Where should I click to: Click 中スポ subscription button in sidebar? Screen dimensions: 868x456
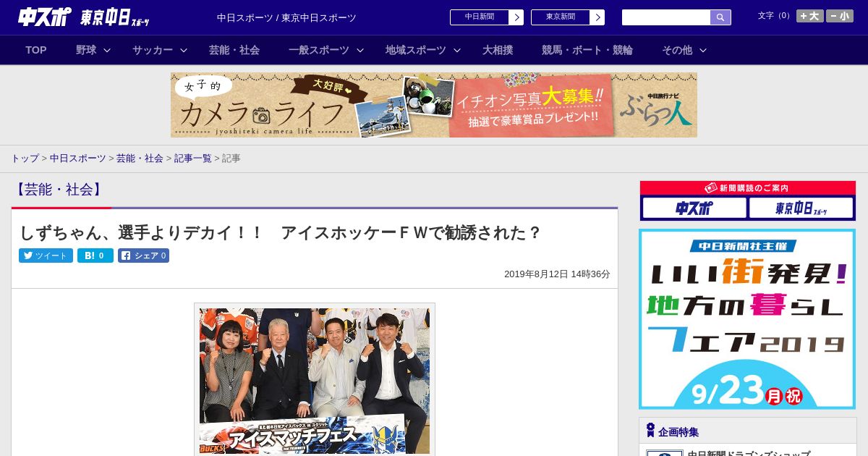click(694, 208)
